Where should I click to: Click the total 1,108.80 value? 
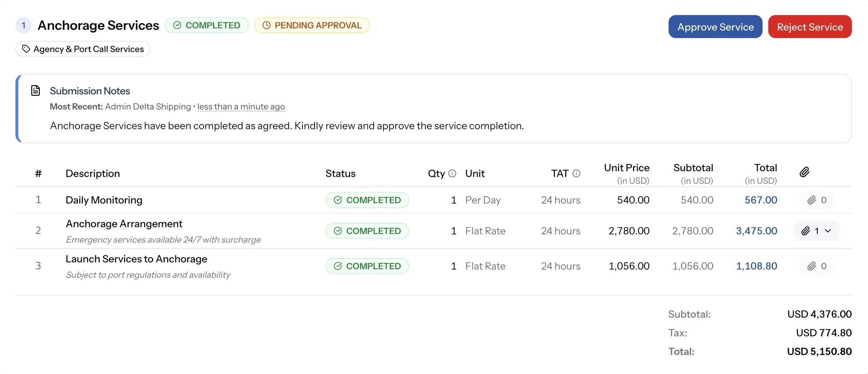click(756, 266)
